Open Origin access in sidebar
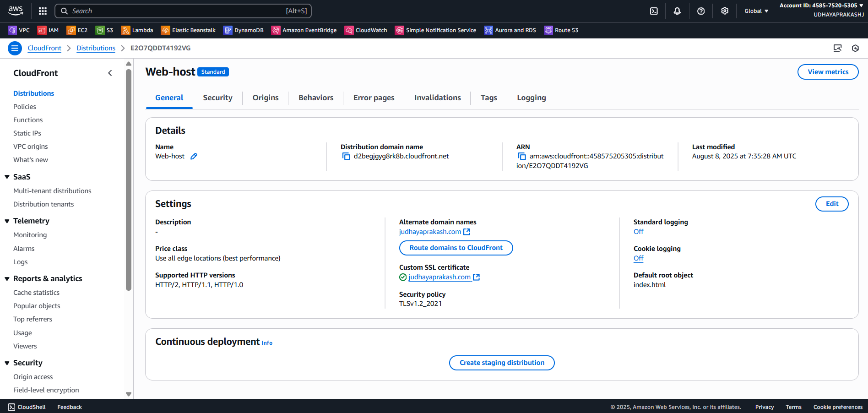Screen dimensions: 868x413 (33, 377)
